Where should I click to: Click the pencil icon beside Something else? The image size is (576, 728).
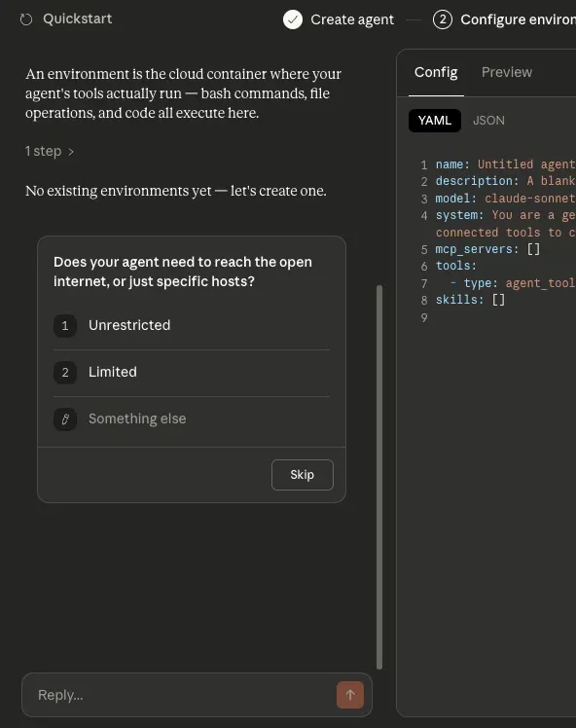pyautogui.click(x=65, y=419)
